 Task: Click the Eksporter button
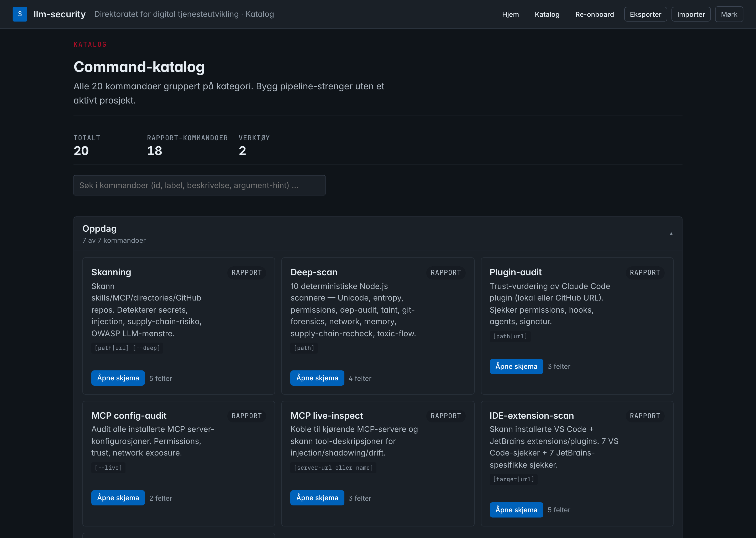point(645,14)
